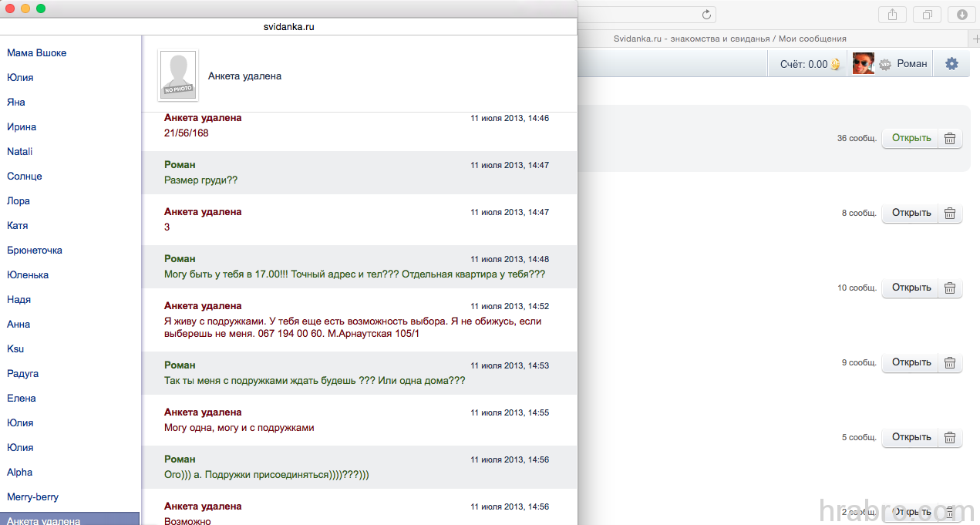Delete the 10 сообщ. conversation
Viewport: 980px width, 525px height.
coord(950,288)
